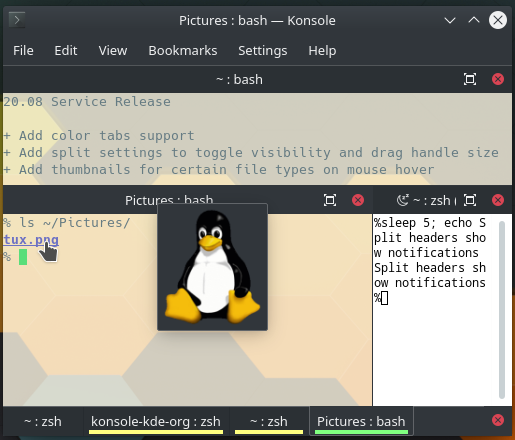
Task: Maximize the '~ : zsh' split pane
Action: tap(470, 200)
